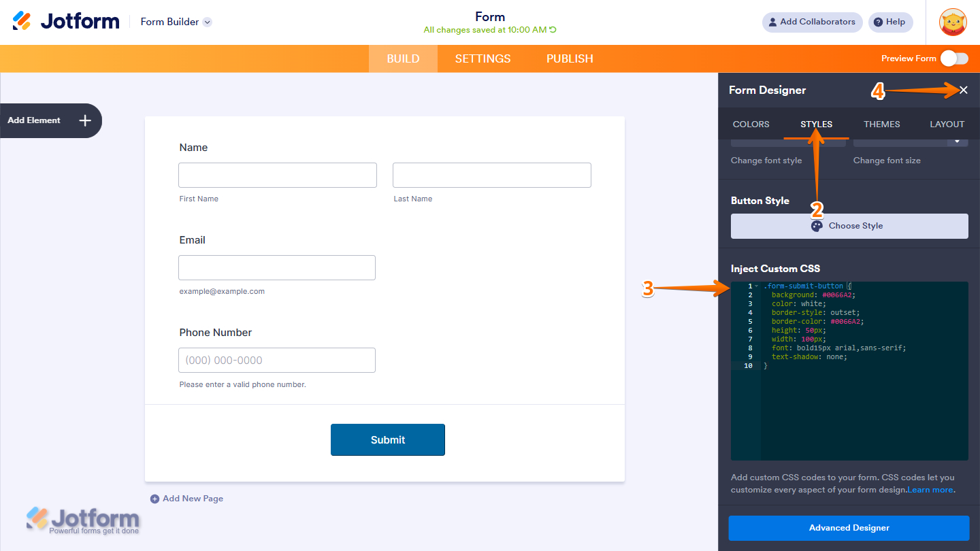Close the Form Designer panel
Viewport: 980px width, 551px height.
click(x=964, y=89)
